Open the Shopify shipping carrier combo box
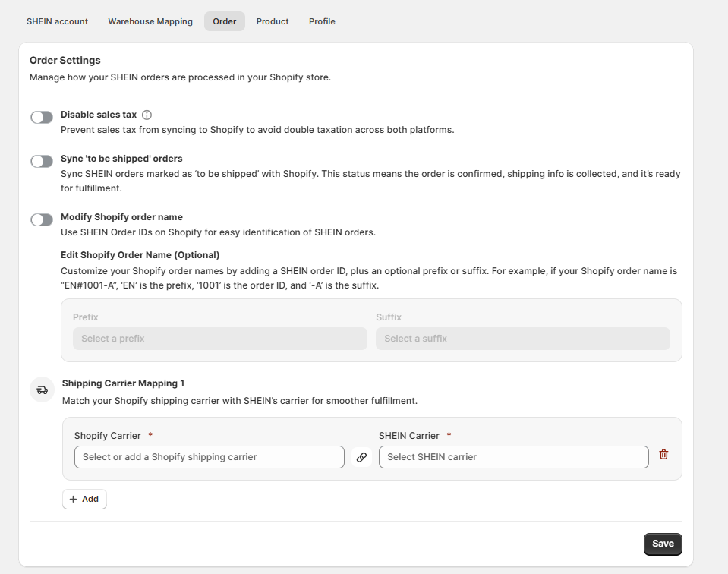Viewport: 728px width, 574px height. coord(210,457)
